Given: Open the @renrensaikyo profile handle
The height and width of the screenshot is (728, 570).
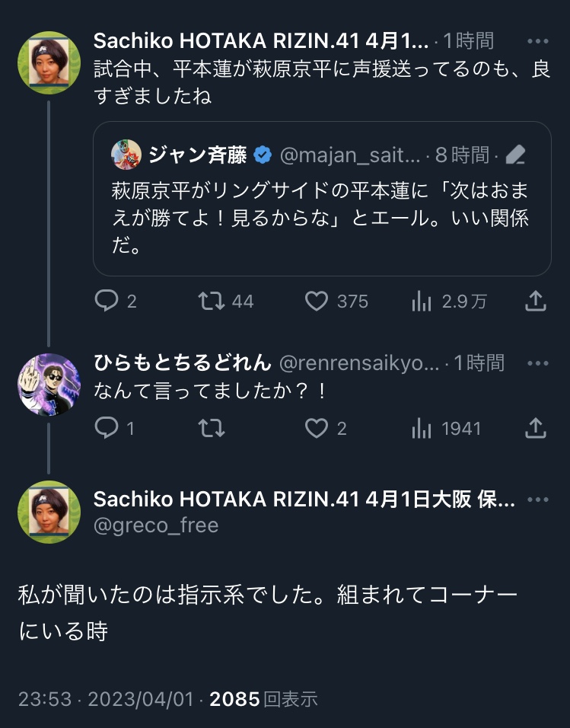Looking at the screenshot, I should 359,363.
